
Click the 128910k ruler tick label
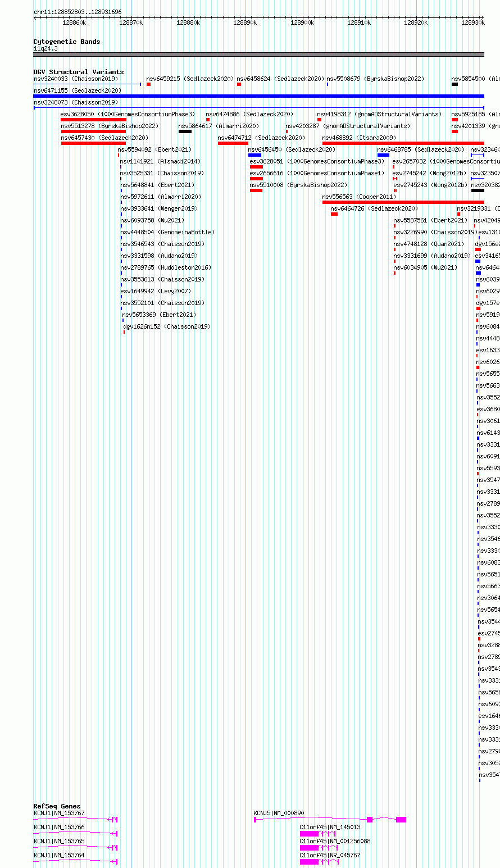pos(359,22)
